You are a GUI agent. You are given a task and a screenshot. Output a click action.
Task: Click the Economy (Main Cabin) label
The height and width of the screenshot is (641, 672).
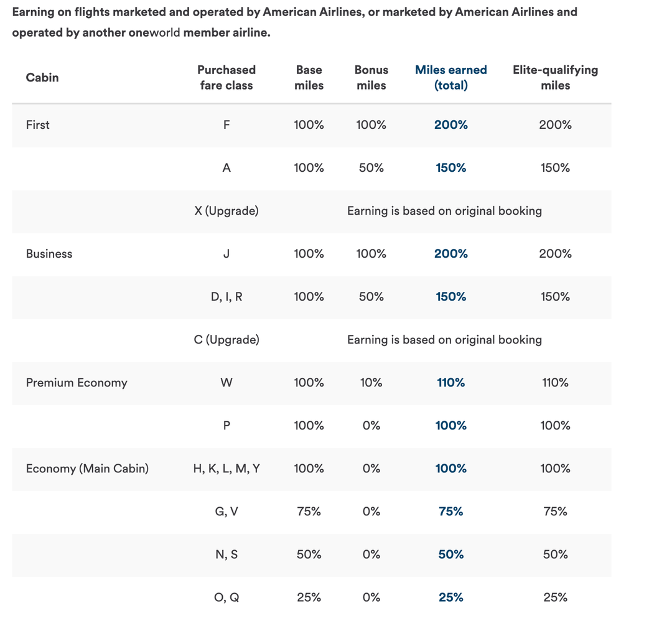(x=87, y=469)
